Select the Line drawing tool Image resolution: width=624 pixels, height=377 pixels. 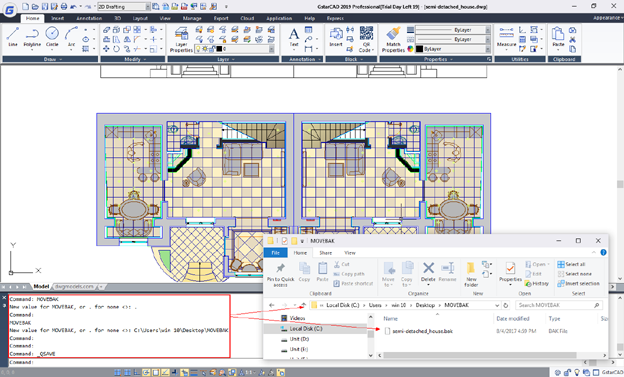[13, 37]
